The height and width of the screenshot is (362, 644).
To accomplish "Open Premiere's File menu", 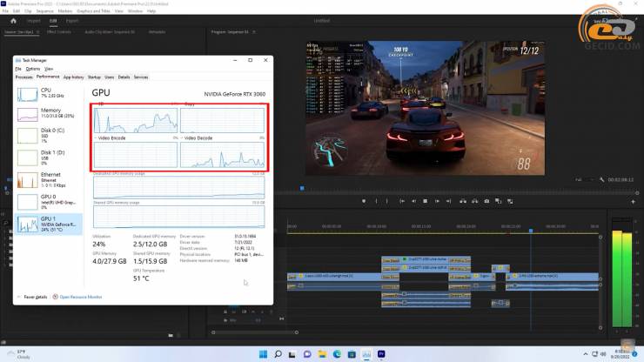I will pyautogui.click(x=5, y=11).
